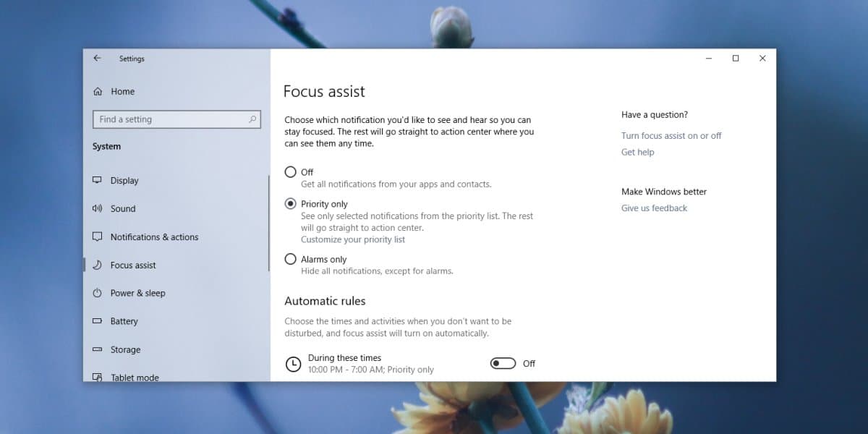The image size is (868, 434).
Task: Click the clock icon beside During these times
Action: coord(293,364)
